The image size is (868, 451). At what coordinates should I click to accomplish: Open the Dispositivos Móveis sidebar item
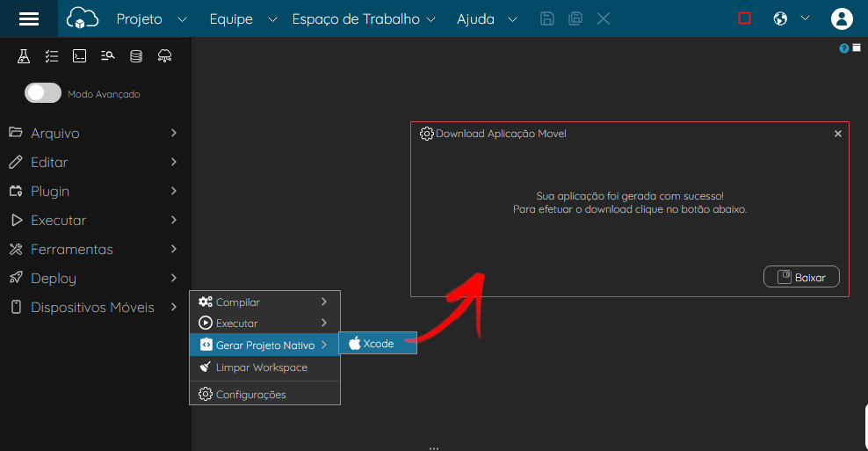click(93, 307)
